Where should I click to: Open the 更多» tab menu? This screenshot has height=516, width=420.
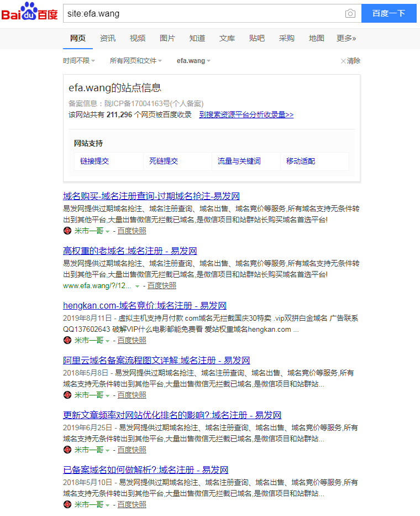pos(346,38)
